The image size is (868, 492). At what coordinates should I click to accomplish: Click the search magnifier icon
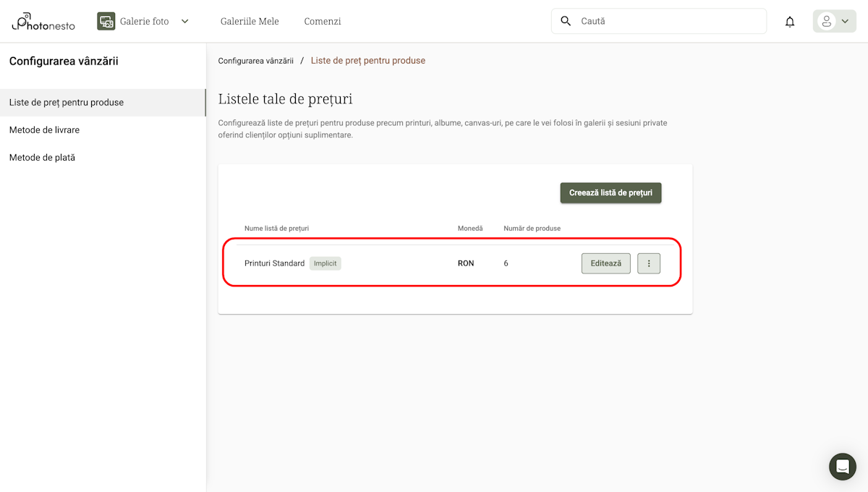(566, 21)
